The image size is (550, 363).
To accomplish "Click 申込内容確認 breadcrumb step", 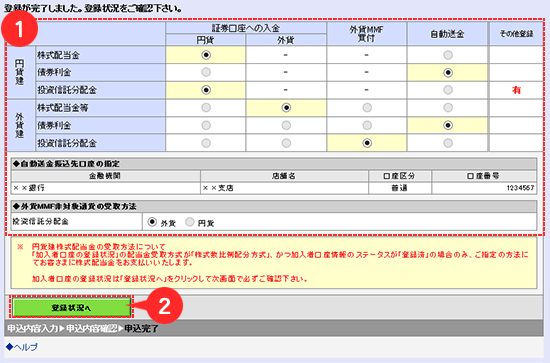I will coord(92,329).
